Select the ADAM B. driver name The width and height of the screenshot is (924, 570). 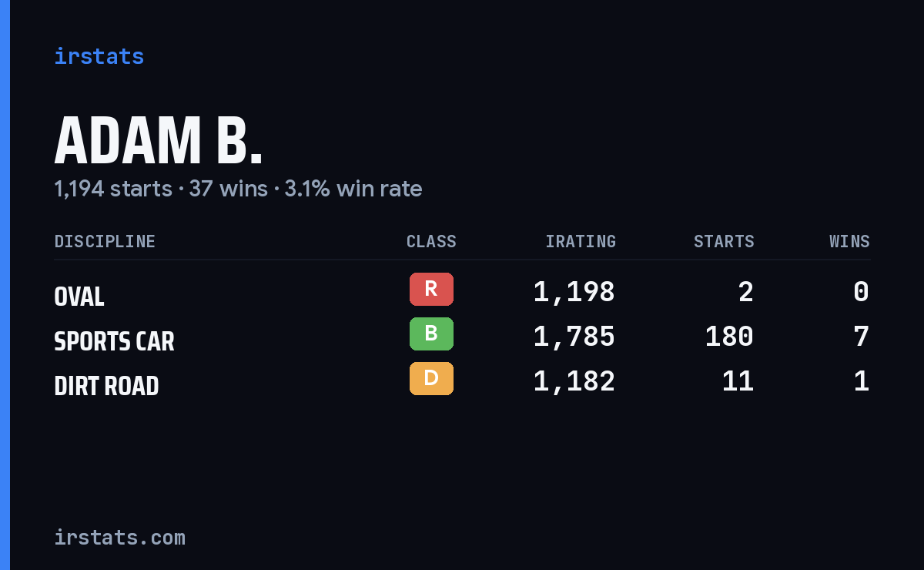click(x=159, y=141)
